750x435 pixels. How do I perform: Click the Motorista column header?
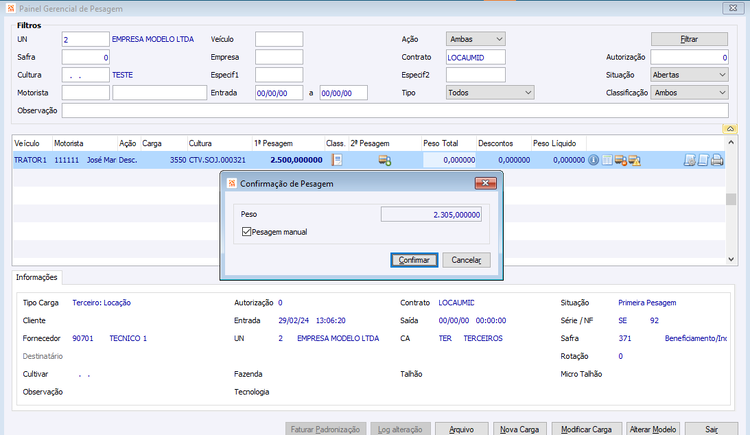tap(85, 143)
